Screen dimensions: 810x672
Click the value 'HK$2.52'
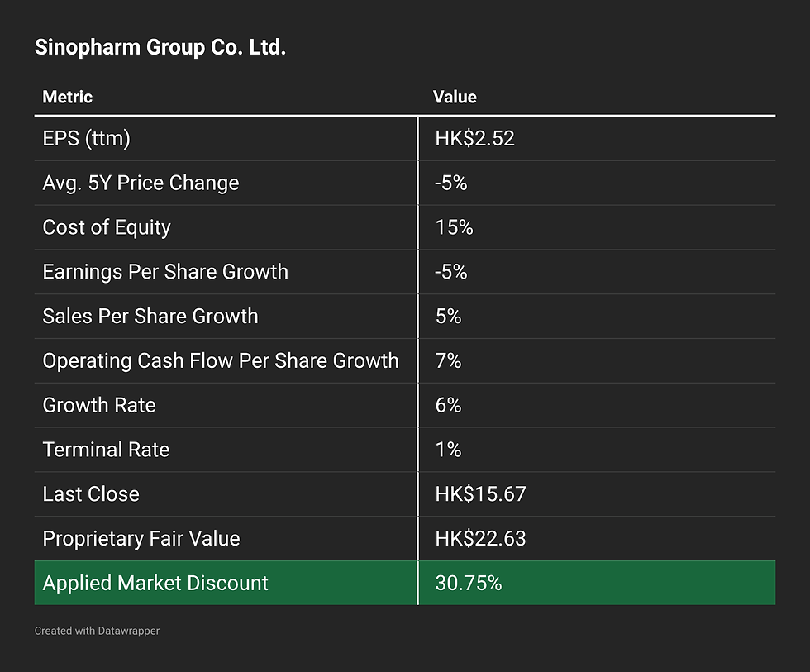click(474, 138)
